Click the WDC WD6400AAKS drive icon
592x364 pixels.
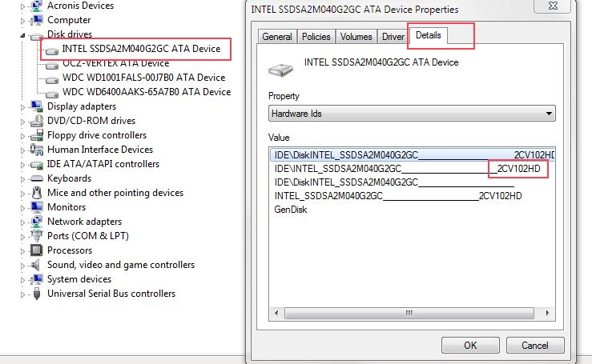tap(52, 94)
